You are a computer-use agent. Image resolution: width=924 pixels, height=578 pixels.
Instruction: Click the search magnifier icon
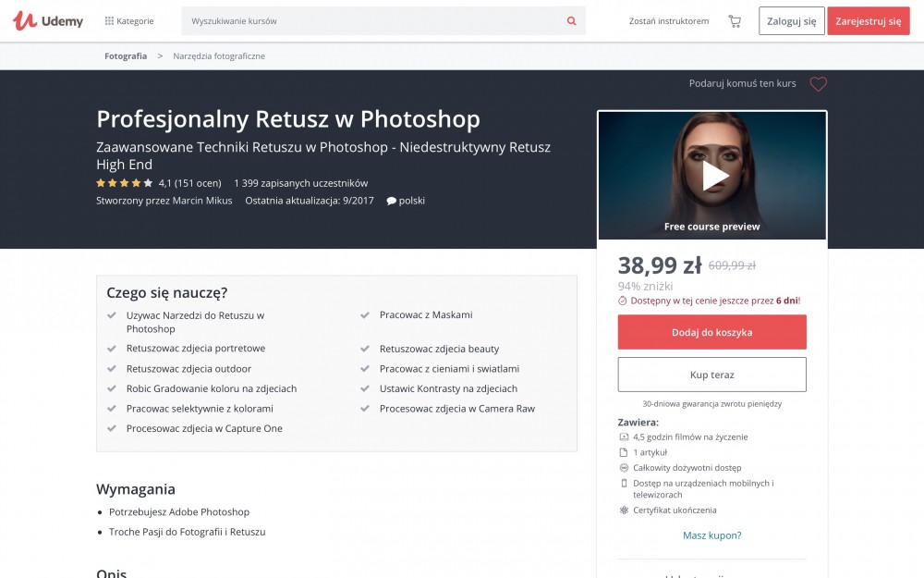(x=571, y=20)
